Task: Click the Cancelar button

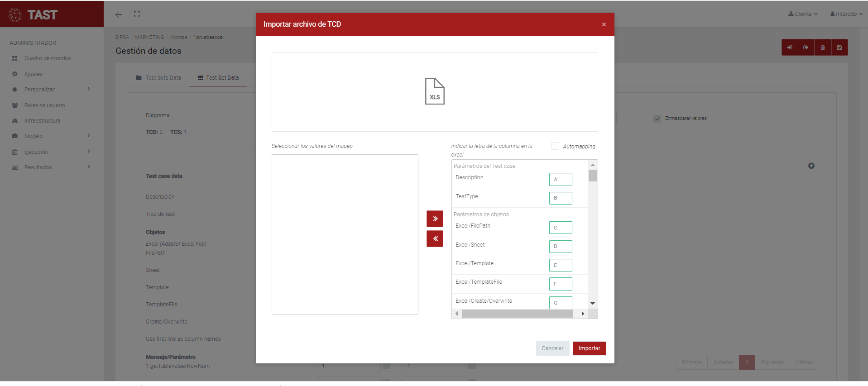Action: (552, 348)
